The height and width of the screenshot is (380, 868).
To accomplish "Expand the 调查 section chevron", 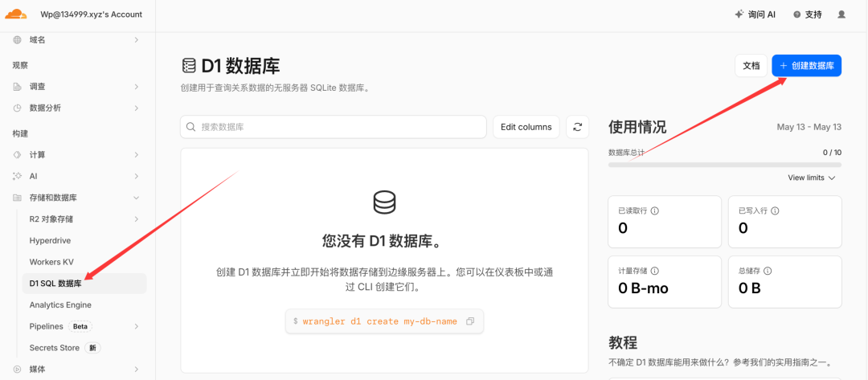I will [136, 87].
